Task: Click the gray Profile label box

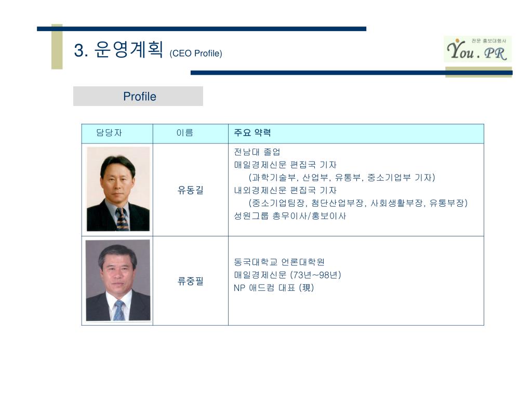Action: (x=138, y=96)
